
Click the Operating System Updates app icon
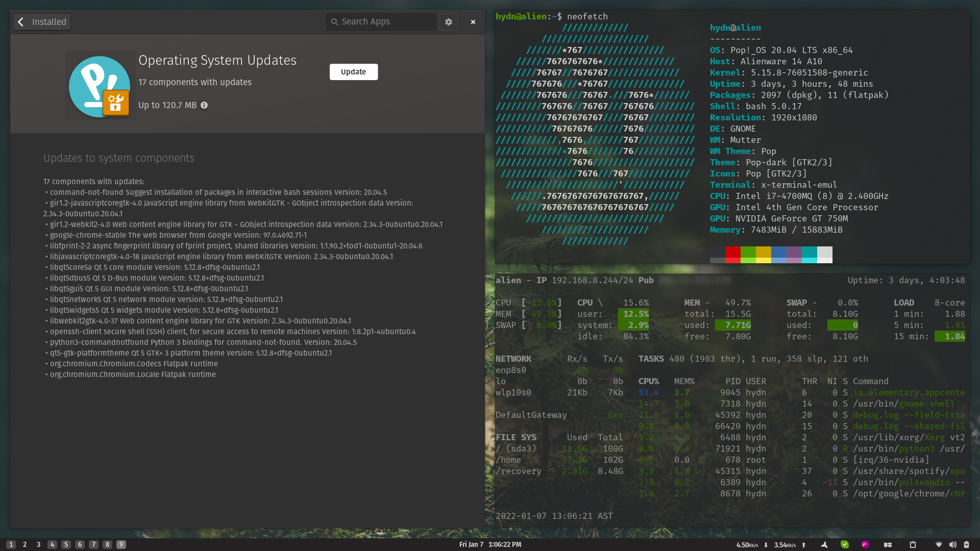(x=100, y=87)
